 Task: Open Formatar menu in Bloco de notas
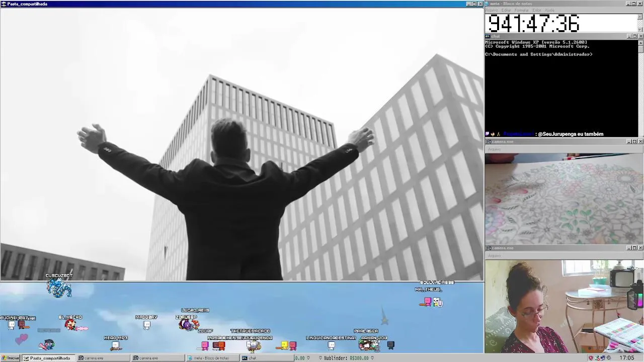(522, 10)
